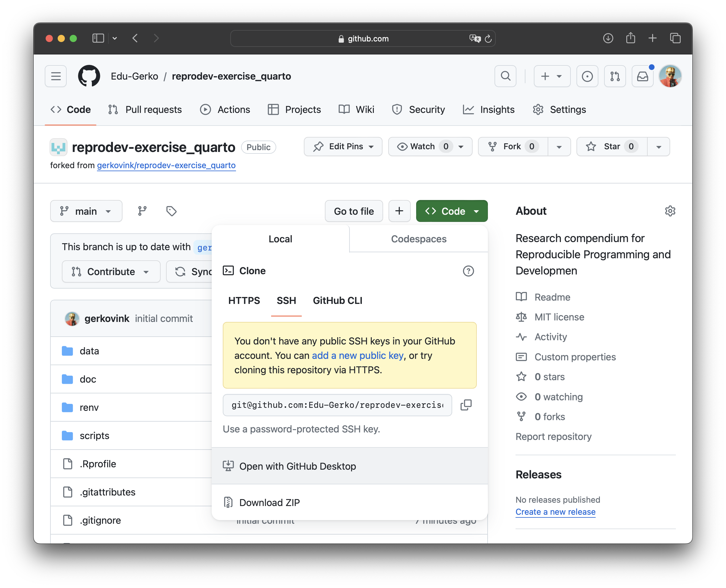Open the clone help question mark
The width and height of the screenshot is (726, 588).
[x=468, y=271]
